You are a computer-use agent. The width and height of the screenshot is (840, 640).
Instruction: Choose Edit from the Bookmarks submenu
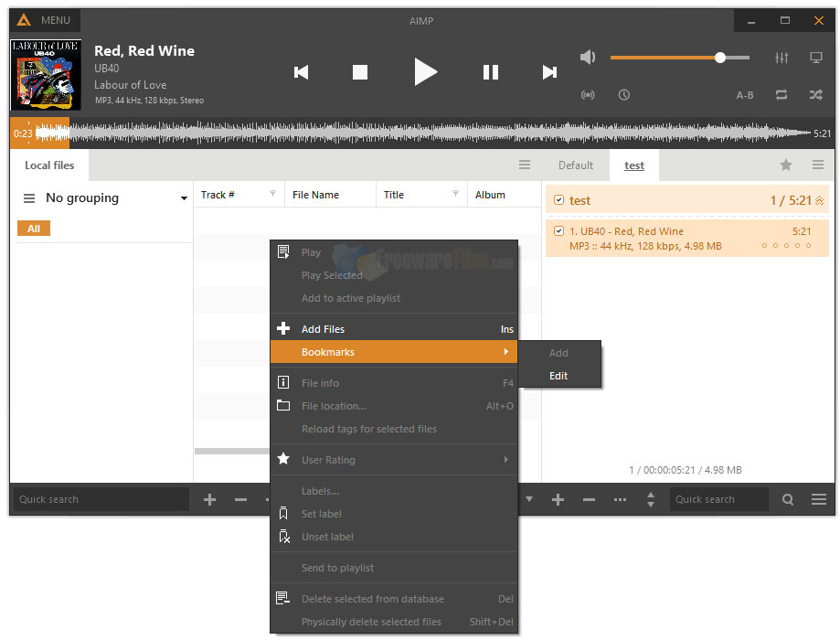tap(558, 376)
